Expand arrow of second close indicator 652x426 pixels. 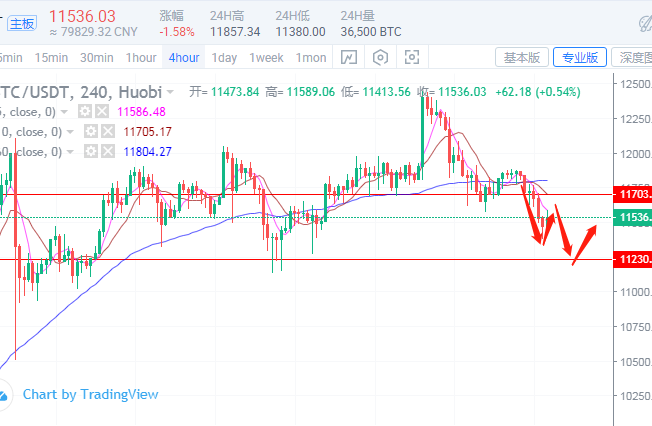70,131
